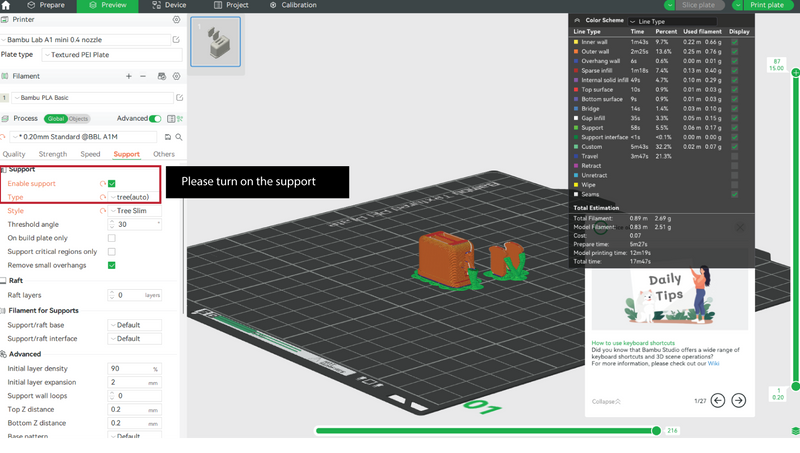Search process settings with magnifier icon
Image resolution: width=800 pixels, height=453 pixels.
click(179, 137)
